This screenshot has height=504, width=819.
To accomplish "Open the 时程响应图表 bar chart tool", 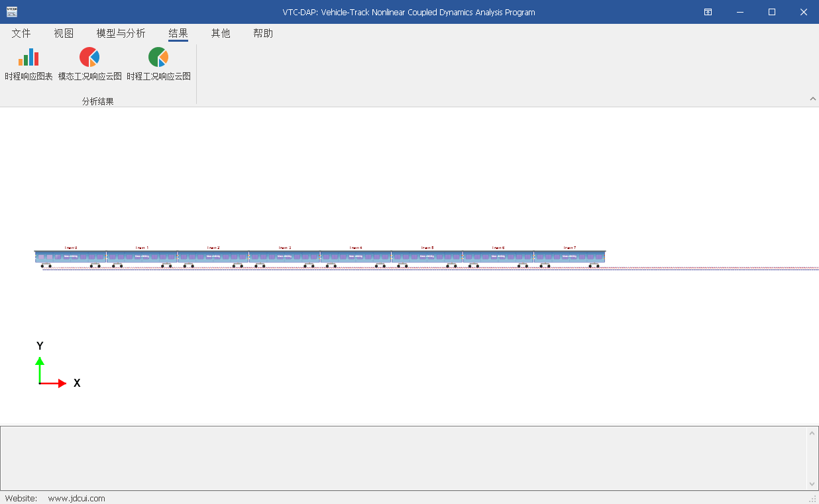I will pos(28,64).
